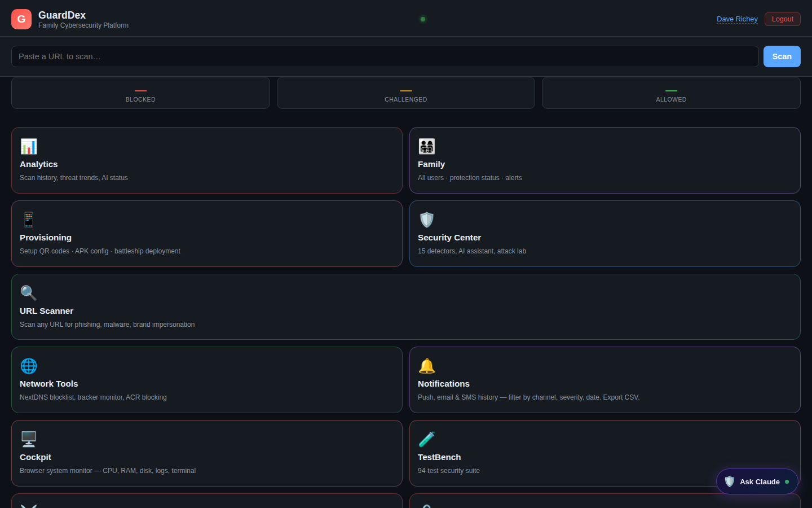Open the Analytics bar chart icon
This screenshot has width=812, height=508.
(x=29, y=146)
